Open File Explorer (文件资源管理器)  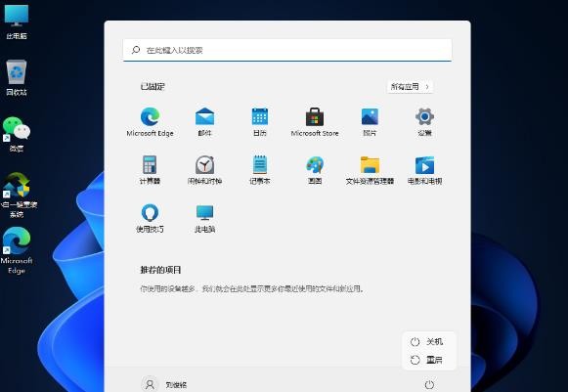370,170
